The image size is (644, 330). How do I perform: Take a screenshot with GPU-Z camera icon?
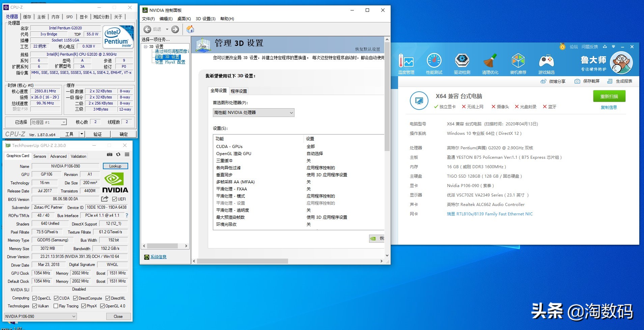point(109,154)
